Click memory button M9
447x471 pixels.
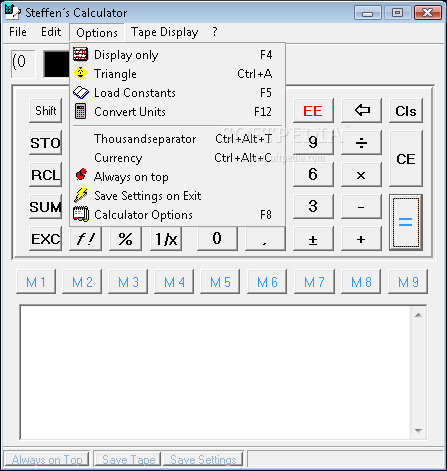(x=408, y=282)
